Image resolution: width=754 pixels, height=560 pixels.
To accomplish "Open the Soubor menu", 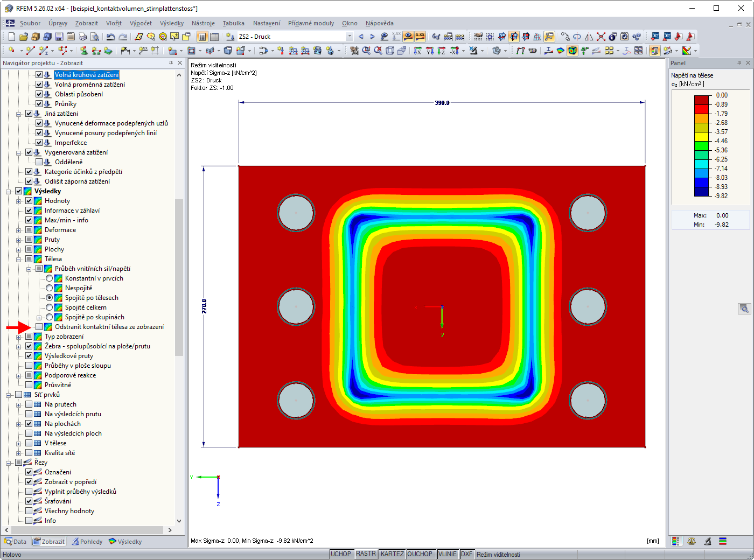I will [x=30, y=23].
